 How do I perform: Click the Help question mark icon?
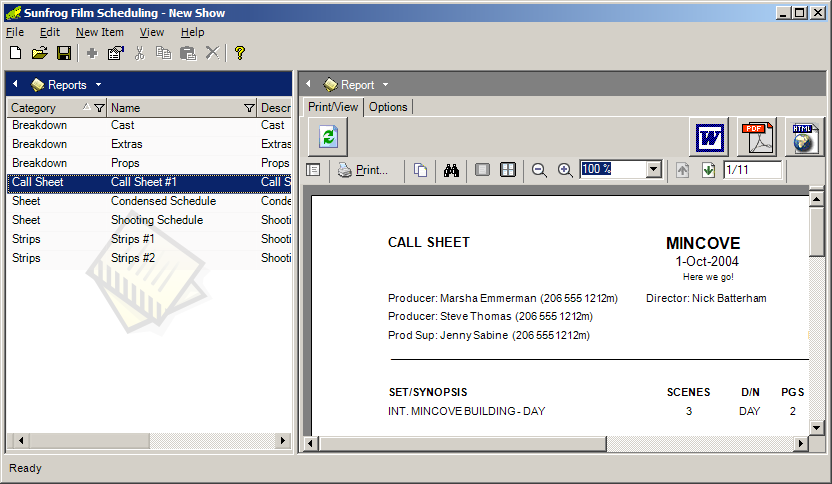click(x=239, y=53)
